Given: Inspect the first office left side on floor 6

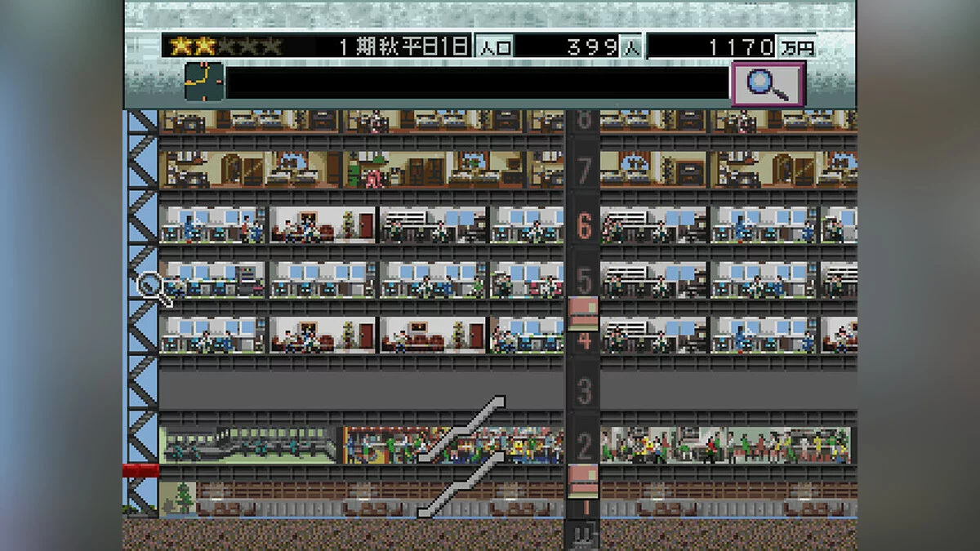Looking at the screenshot, I should click(x=213, y=224).
